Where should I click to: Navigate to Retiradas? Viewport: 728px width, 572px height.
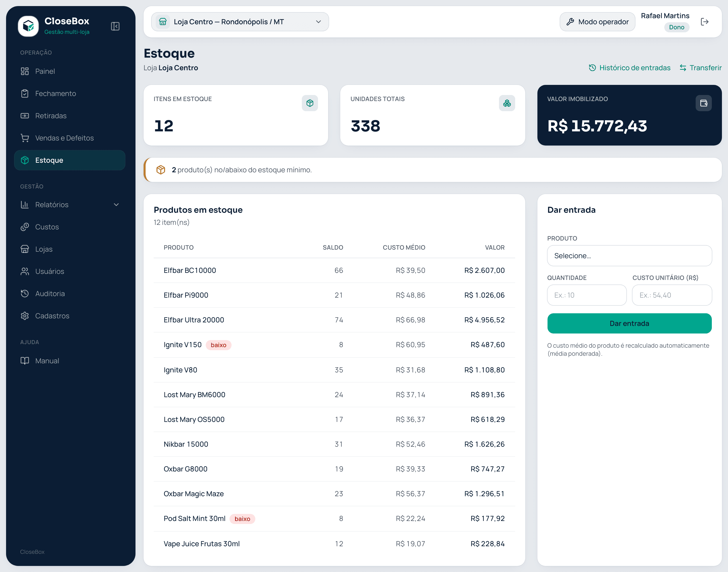click(70, 116)
